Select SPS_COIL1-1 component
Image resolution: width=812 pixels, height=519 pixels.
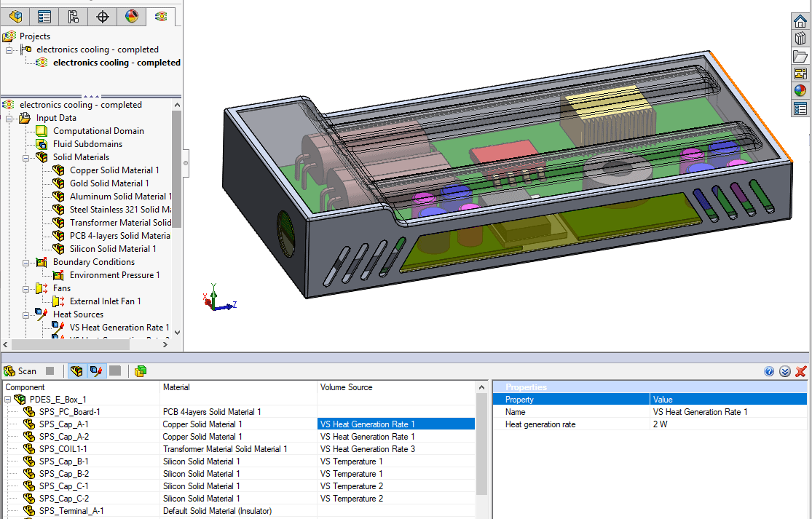[63, 449]
